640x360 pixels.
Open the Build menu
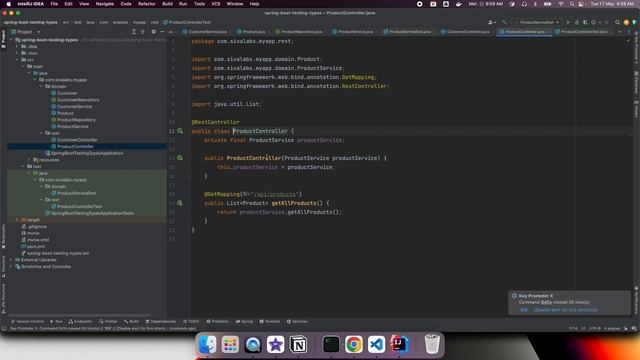(x=167, y=4)
